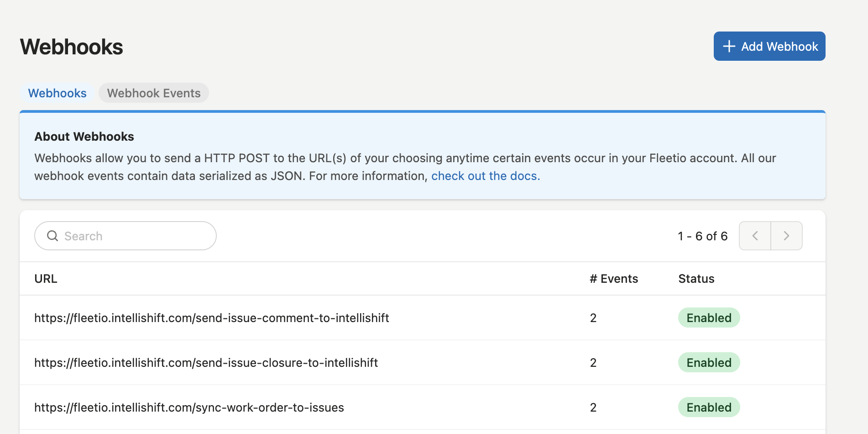Open the send-issue-comment-to-intellishift webhook
Image resolution: width=868 pixels, height=434 pixels.
tap(212, 318)
